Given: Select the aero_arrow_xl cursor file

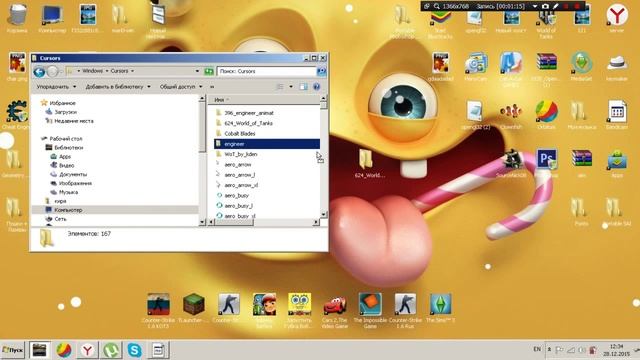Looking at the screenshot, I should [x=241, y=185].
